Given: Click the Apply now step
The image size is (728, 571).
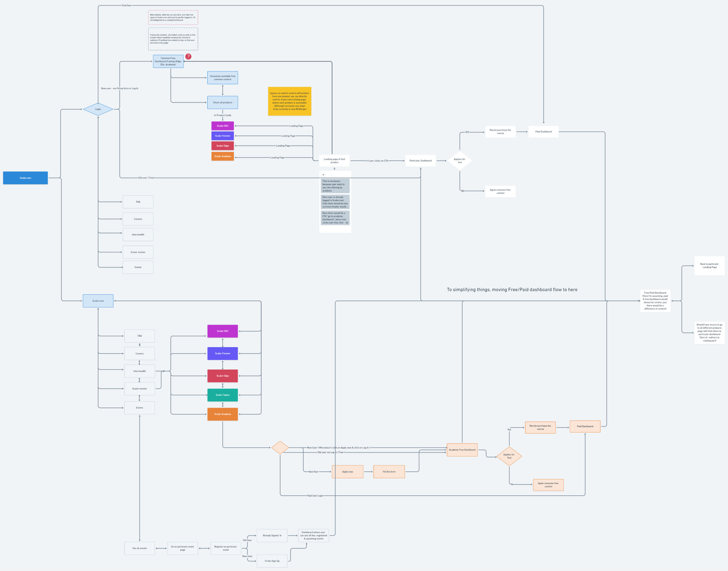Looking at the screenshot, I should click(x=348, y=472).
